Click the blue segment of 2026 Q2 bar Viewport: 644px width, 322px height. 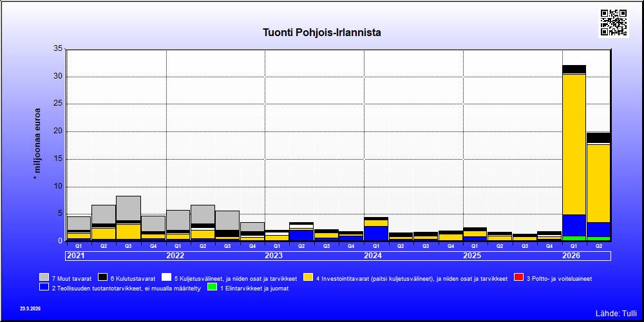tap(598, 230)
